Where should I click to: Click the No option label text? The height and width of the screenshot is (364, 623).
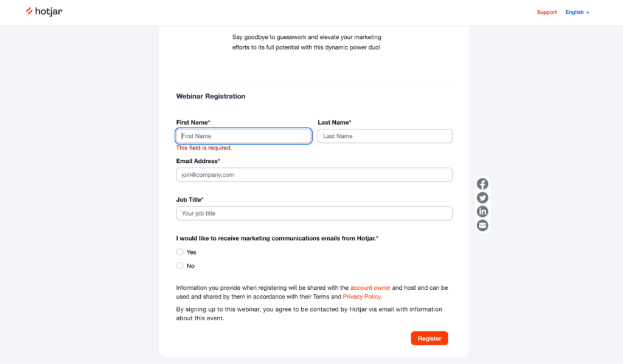[x=190, y=266]
